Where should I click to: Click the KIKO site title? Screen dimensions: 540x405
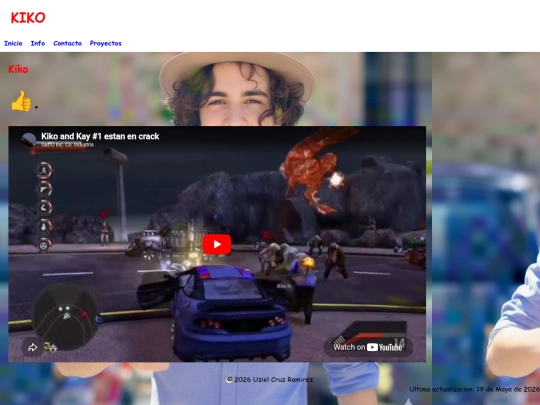pos(28,18)
